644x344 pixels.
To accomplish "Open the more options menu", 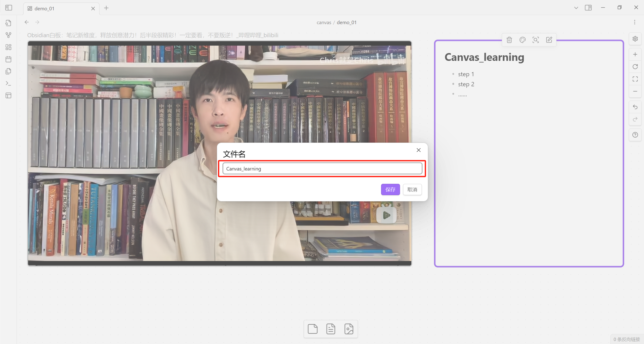I will click(x=634, y=22).
